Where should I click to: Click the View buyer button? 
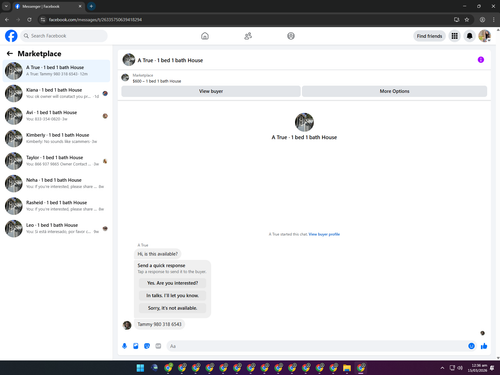point(211,91)
